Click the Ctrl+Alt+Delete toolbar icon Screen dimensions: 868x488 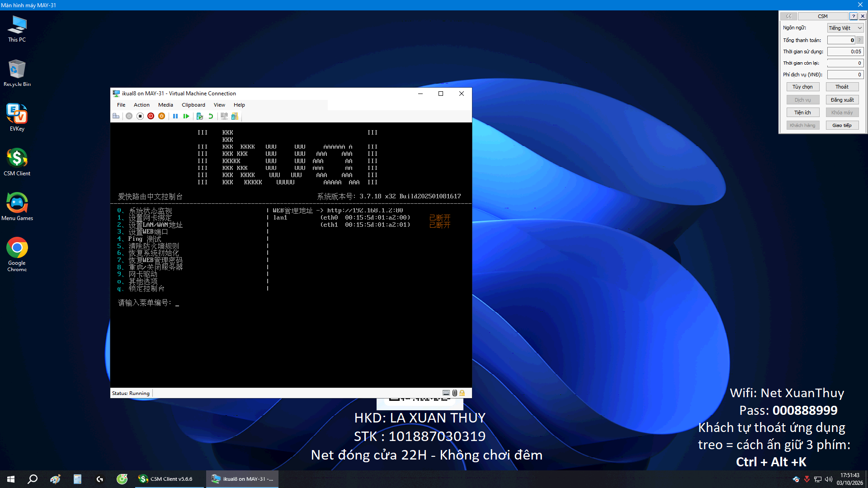[116, 116]
